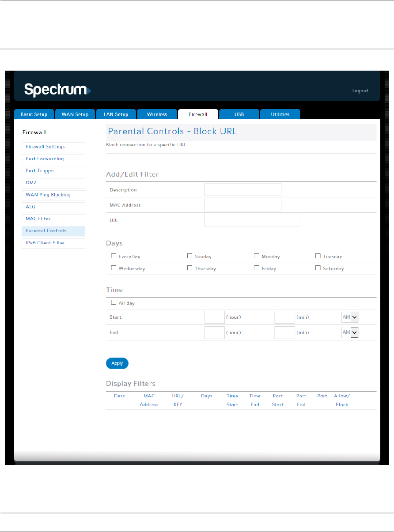Open the Port Trigger page

pyautogui.click(x=53, y=171)
